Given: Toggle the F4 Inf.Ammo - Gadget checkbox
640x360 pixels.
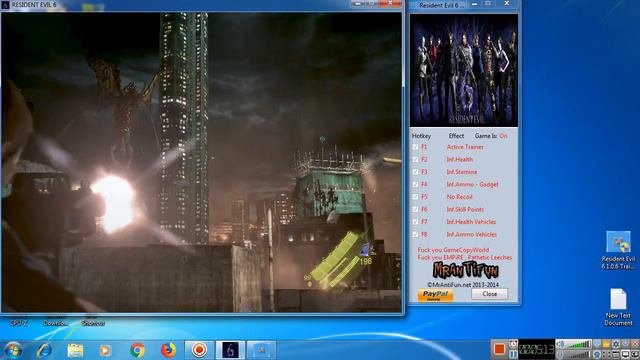Looking at the screenshot, I should pyautogui.click(x=415, y=184).
